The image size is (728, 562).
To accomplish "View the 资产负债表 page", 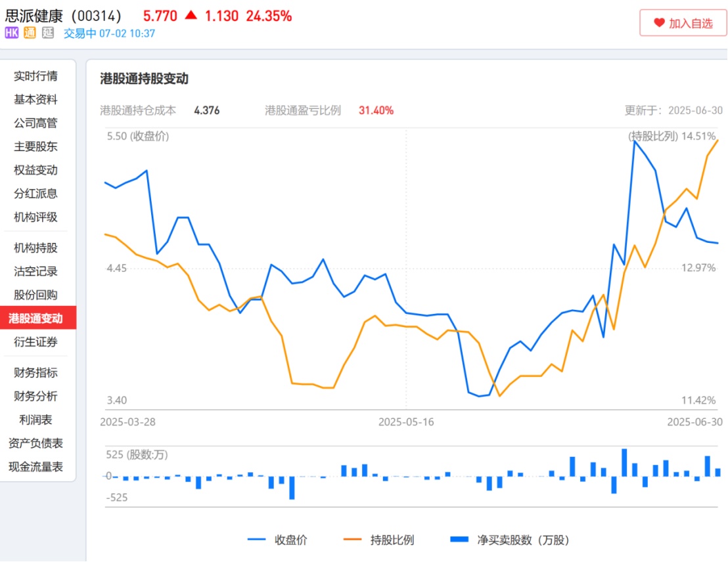I will coord(35,443).
